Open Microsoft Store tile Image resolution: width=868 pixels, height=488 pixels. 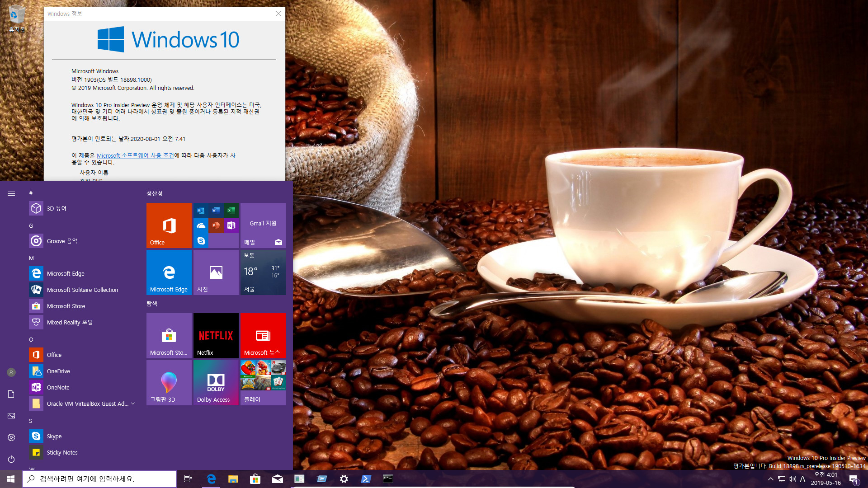(x=169, y=335)
